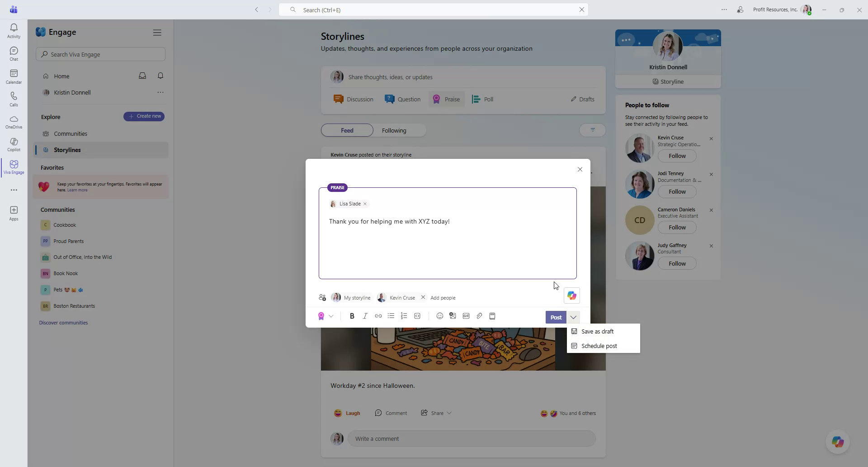Open Copilot assistance in the composer
The height and width of the screenshot is (467, 868).
tap(571, 295)
